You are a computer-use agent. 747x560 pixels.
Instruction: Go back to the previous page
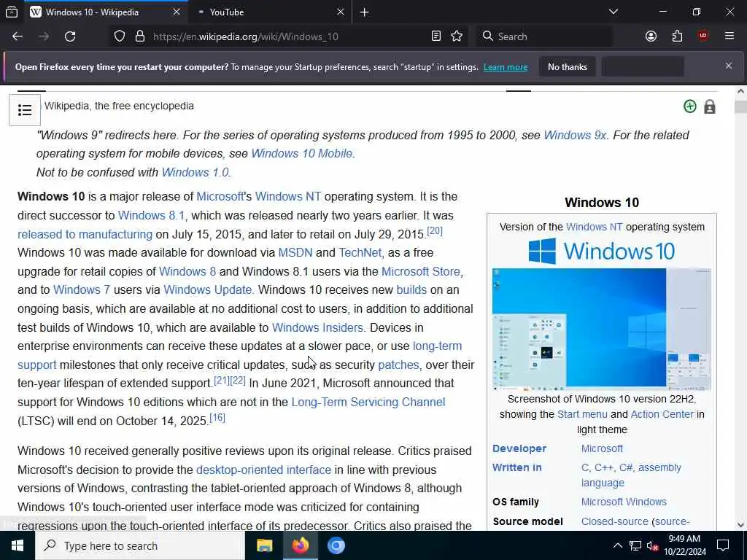pyautogui.click(x=18, y=36)
